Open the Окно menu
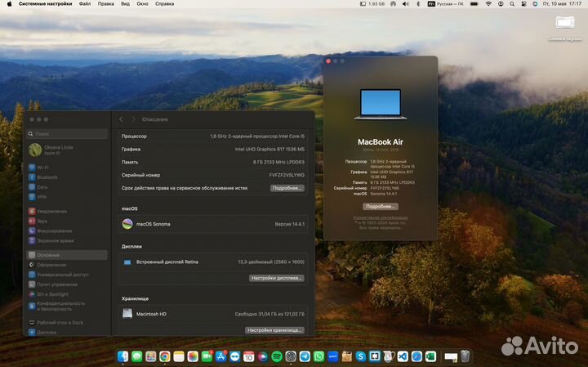This screenshot has width=588, height=367. [x=142, y=4]
